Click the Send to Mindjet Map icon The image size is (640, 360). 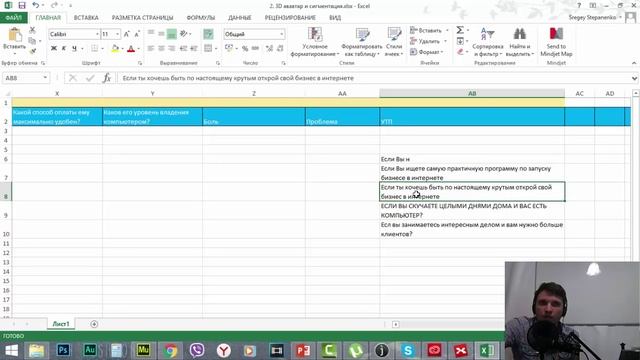[x=556, y=42]
